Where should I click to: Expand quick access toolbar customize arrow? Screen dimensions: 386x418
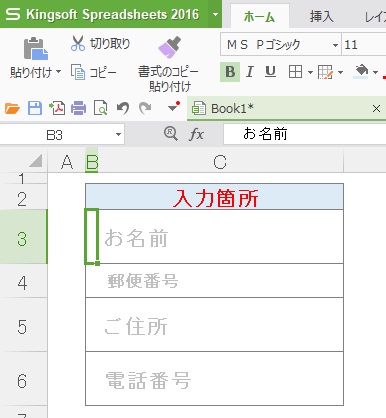click(x=173, y=108)
